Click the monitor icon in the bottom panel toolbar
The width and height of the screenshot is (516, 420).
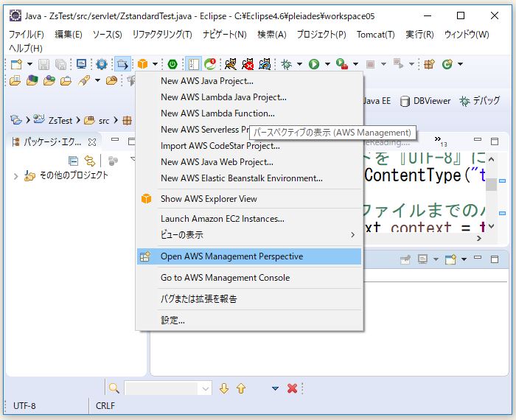tap(422, 259)
